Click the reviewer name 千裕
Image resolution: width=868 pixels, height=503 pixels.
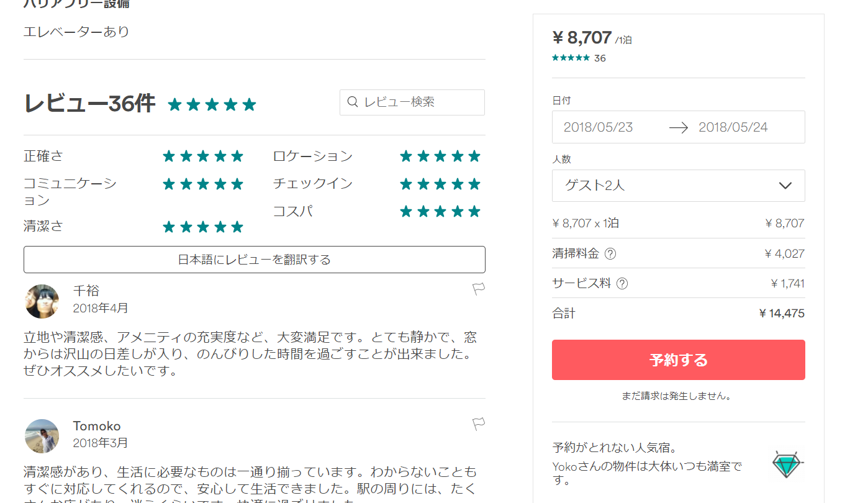pos(86,291)
